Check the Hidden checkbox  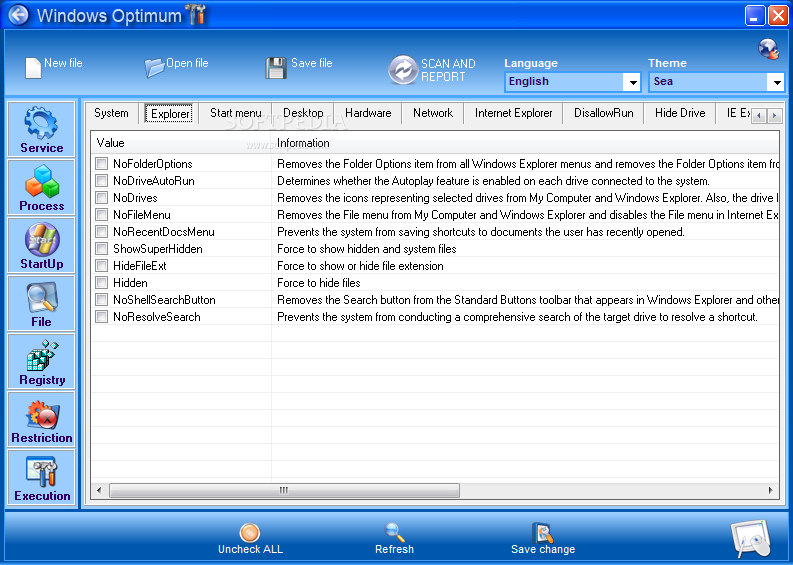102,282
